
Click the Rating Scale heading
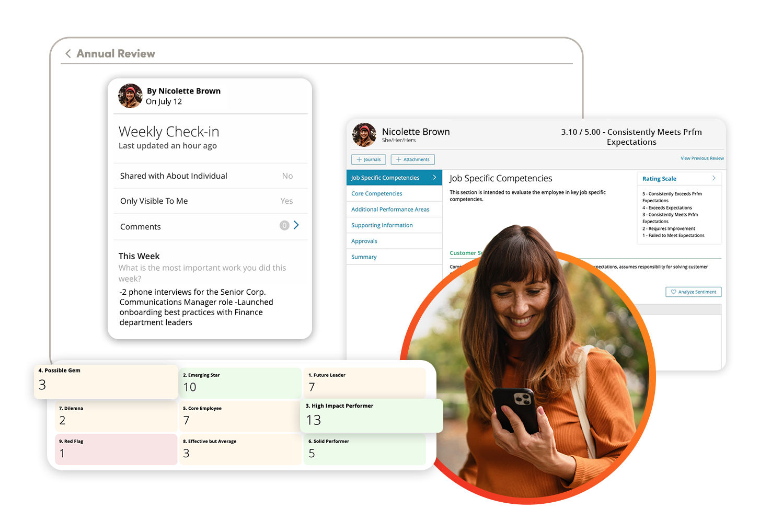click(x=659, y=179)
